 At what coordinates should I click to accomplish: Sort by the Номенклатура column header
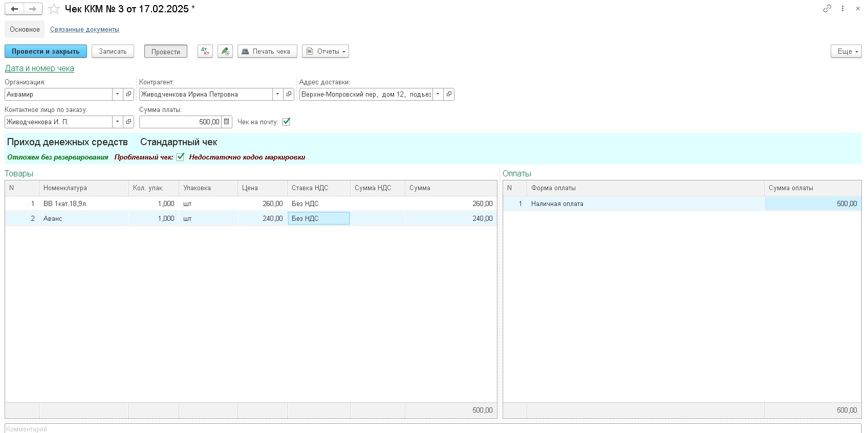coord(84,188)
